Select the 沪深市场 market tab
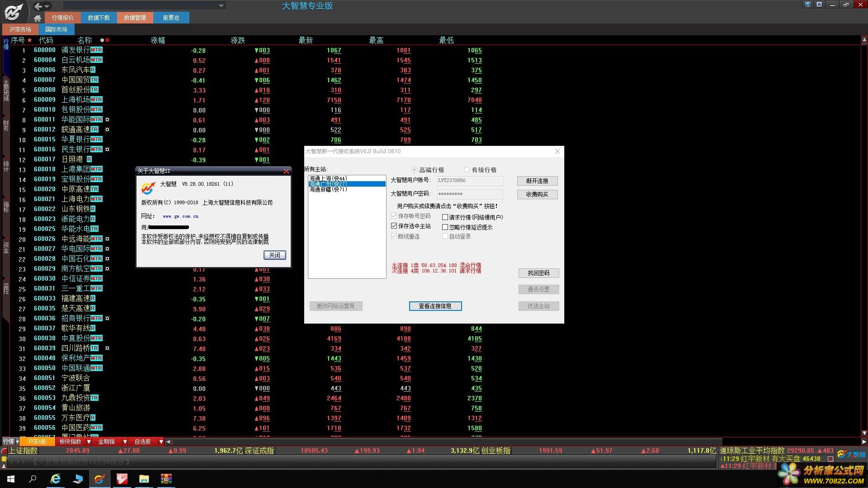Image resolution: width=868 pixels, height=488 pixels. click(x=20, y=29)
